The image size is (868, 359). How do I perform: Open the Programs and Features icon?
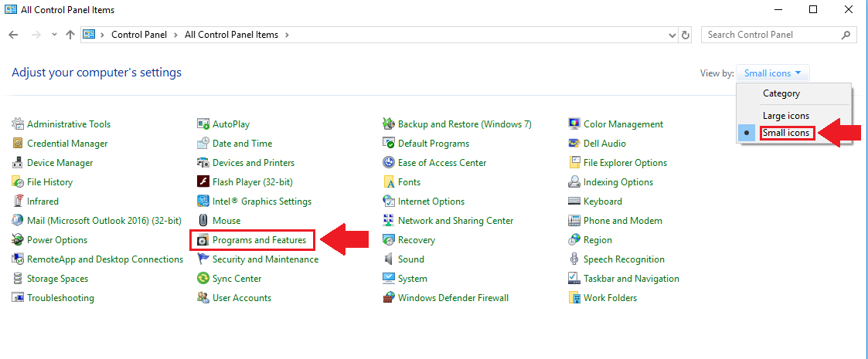tap(203, 240)
